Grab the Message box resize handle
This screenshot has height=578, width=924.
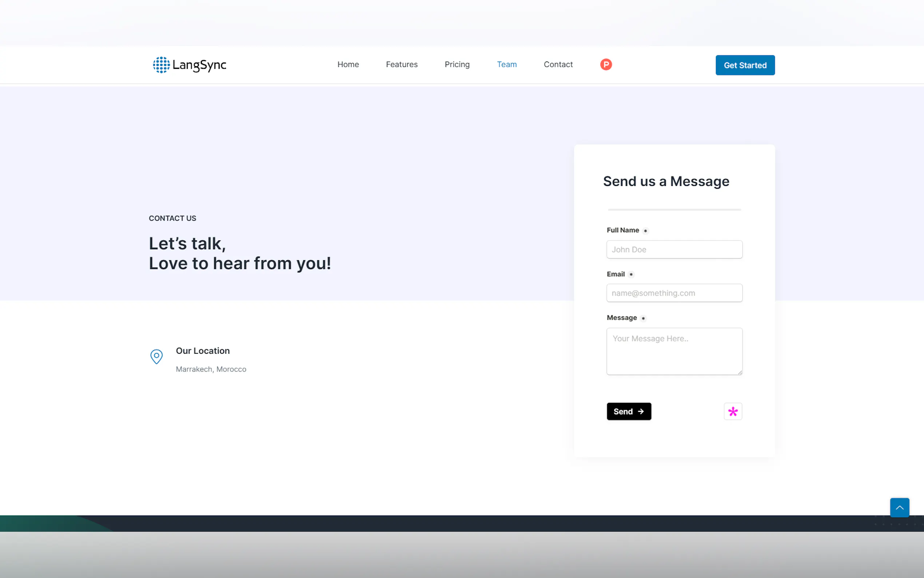(x=740, y=372)
